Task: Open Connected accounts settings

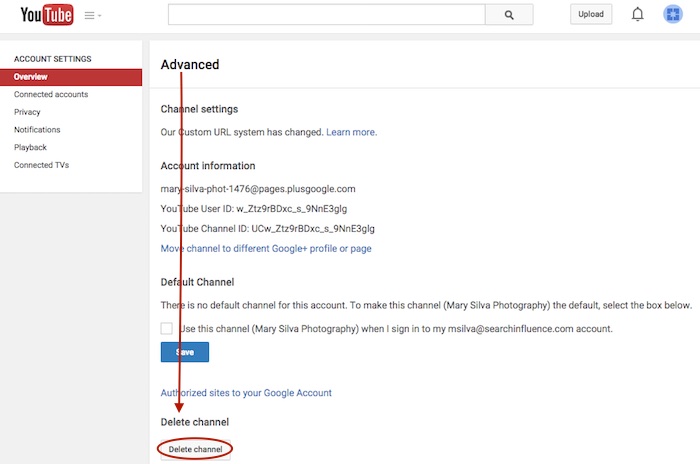Action: click(x=51, y=95)
